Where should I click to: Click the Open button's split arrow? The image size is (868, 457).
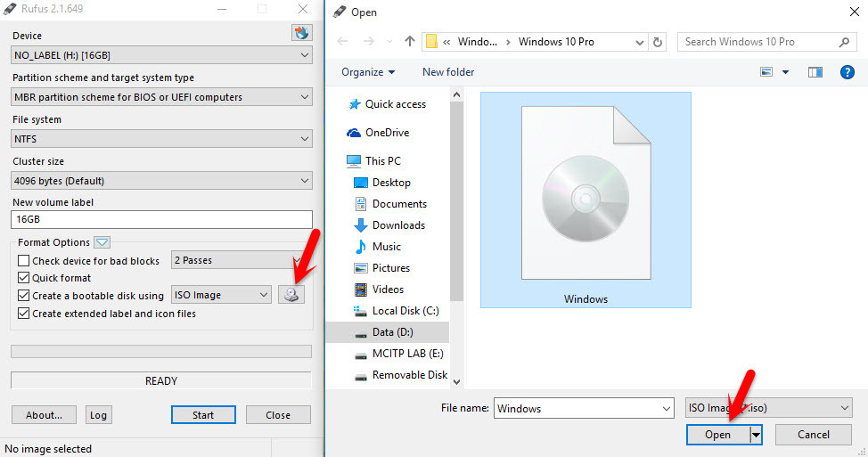click(x=757, y=435)
